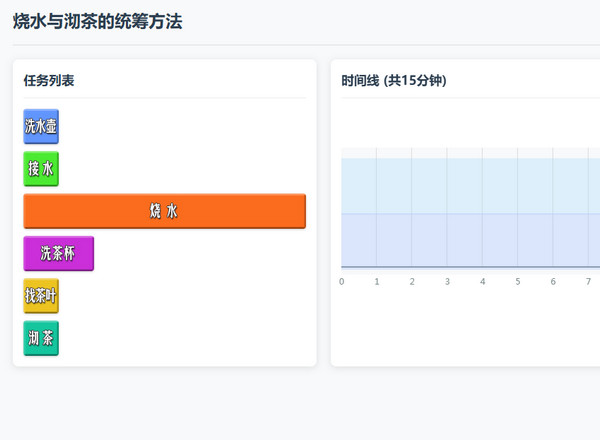Click the 3 minute timeline label
The image size is (600, 440).
[x=447, y=282]
